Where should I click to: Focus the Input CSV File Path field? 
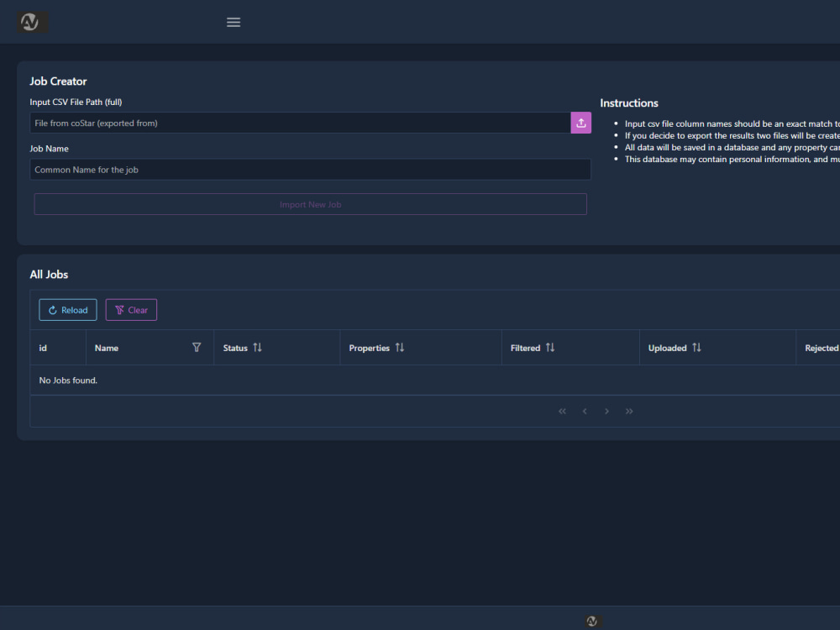pos(300,123)
